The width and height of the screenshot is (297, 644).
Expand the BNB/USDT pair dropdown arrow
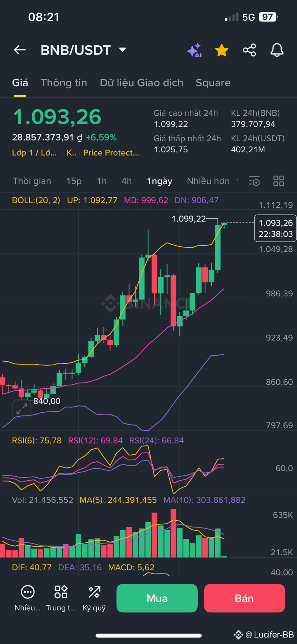122,50
